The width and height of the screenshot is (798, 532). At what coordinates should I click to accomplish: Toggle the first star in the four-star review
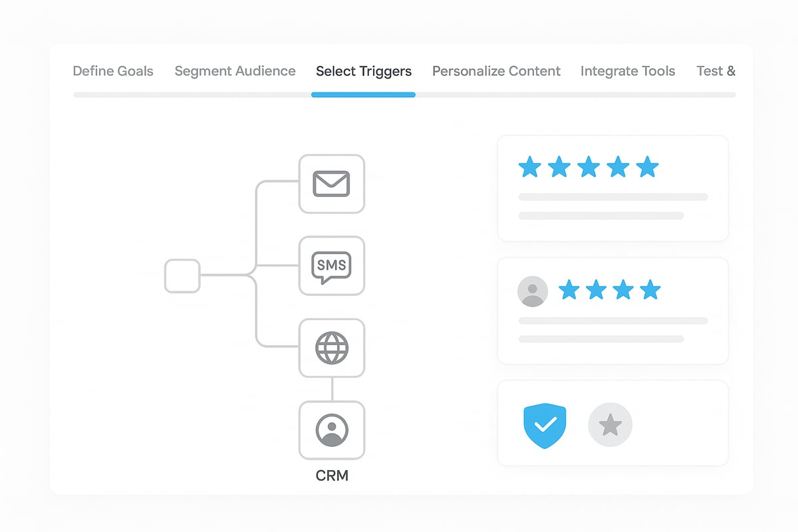(569, 291)
